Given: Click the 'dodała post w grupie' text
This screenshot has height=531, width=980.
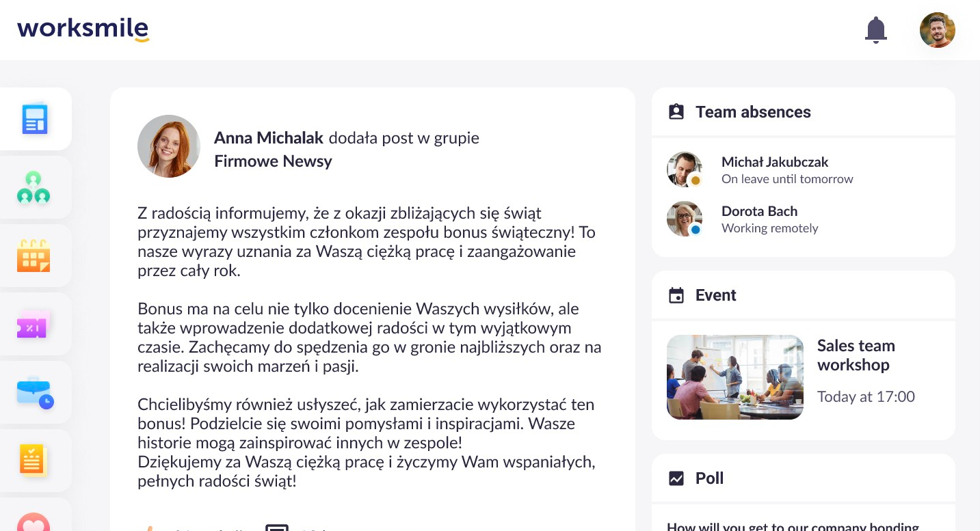Looking at the screenshot, I should (404, 138).
